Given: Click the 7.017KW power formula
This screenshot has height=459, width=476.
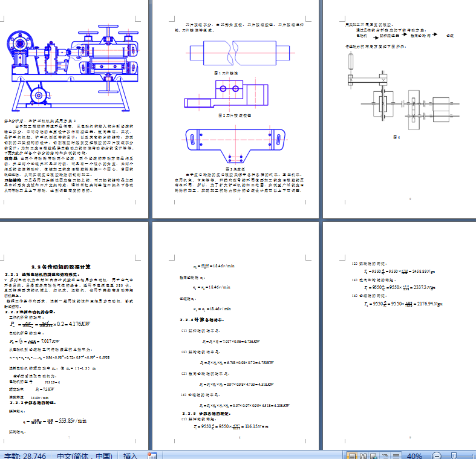Looking at the screenshot, I should click(34, 341).
